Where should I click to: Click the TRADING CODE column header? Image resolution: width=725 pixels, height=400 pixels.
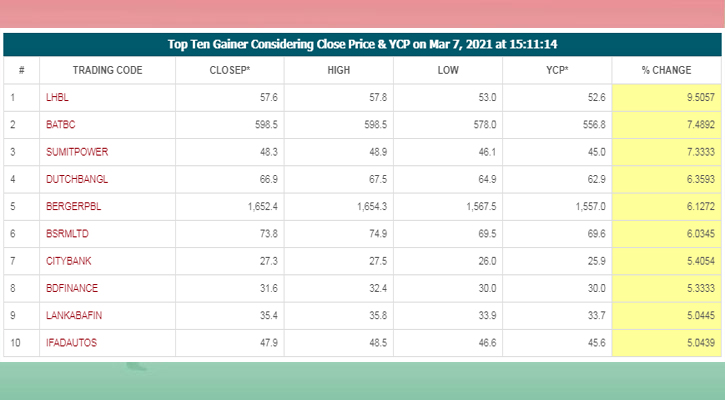click(x=108, y=70)
